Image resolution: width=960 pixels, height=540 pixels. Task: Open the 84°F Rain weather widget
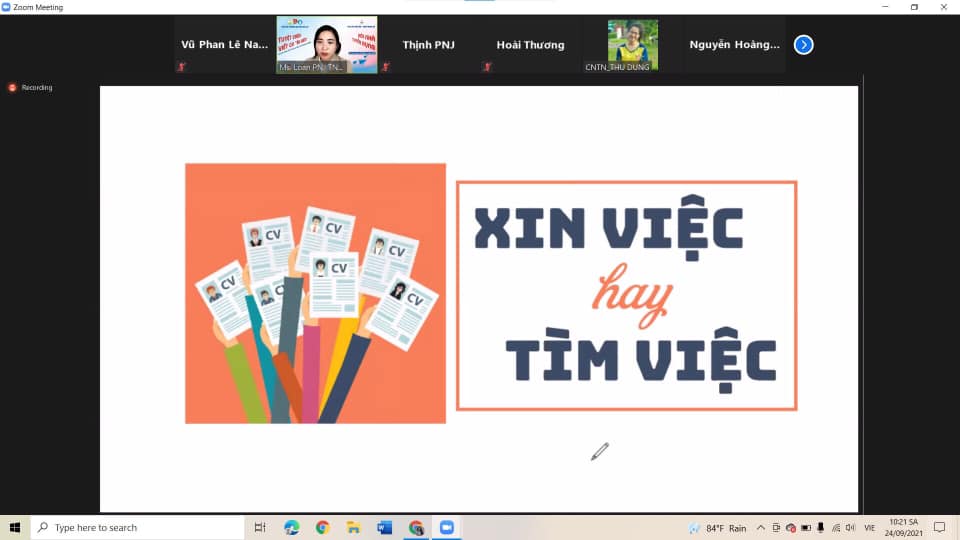pyautogui.click(x=718, y=528)
